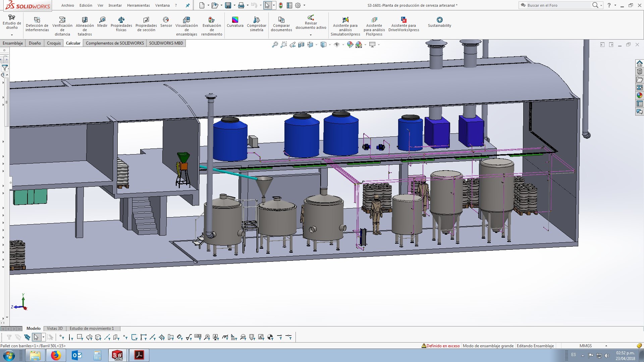Viewport: 644px width, 362px height.
Task: Click Definido en exceso status warning
Action: click(441, 346)
